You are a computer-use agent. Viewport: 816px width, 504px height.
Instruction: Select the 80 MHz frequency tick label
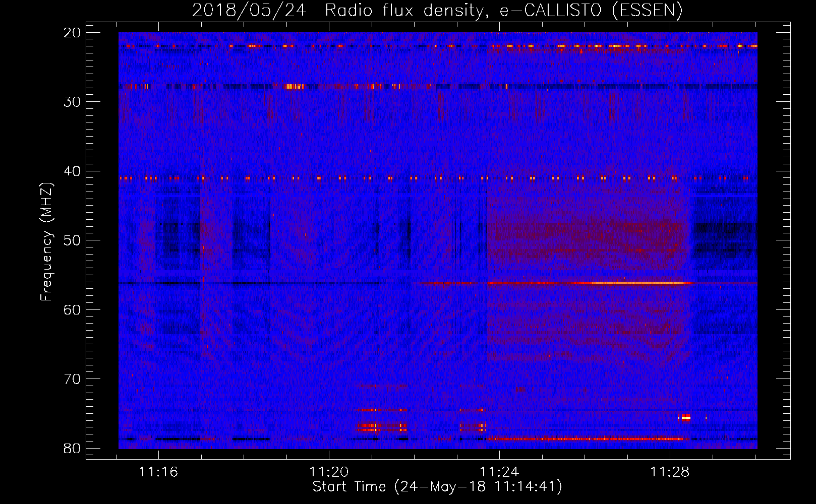pos(73,448)
